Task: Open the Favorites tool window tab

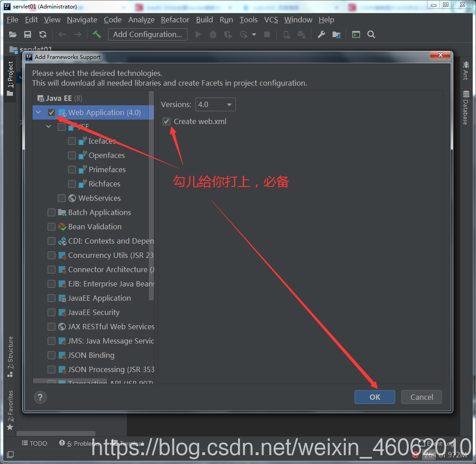Action: 10,410
